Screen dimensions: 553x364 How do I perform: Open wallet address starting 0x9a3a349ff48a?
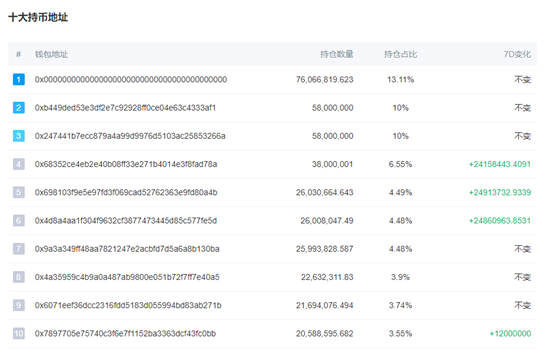127,249
